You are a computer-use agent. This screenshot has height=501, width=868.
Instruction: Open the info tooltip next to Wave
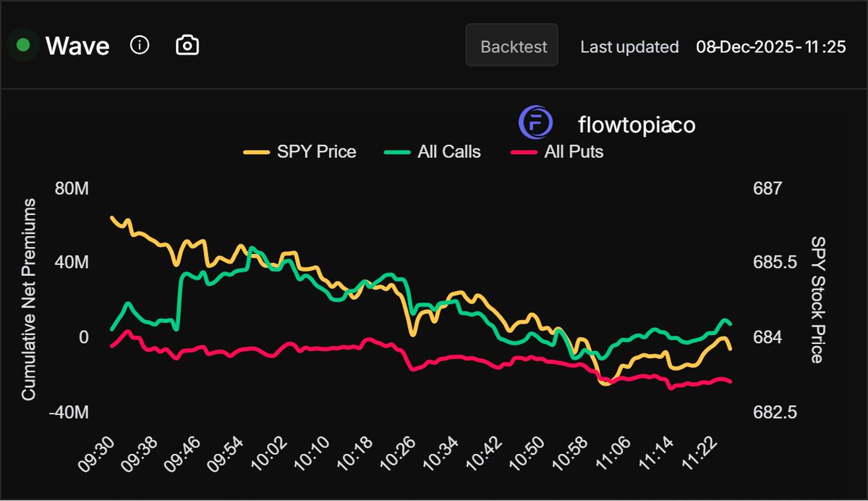(x=139, y=45)
